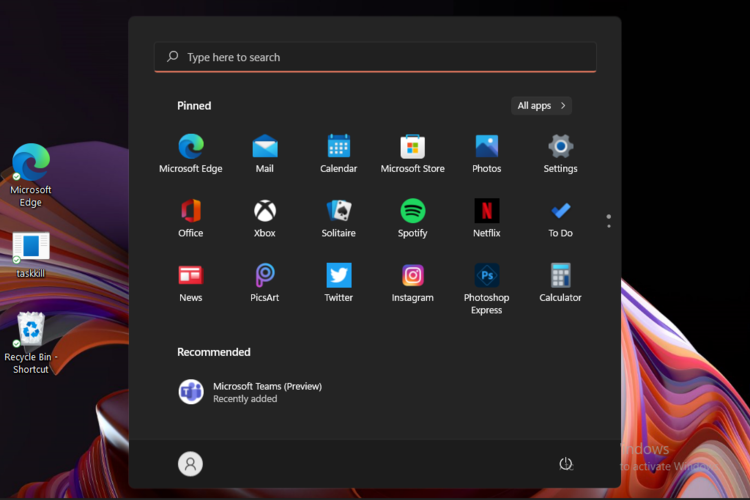The image size is (750, 500).
Task: Open the user account menu
Action: (x=190, y=464)
